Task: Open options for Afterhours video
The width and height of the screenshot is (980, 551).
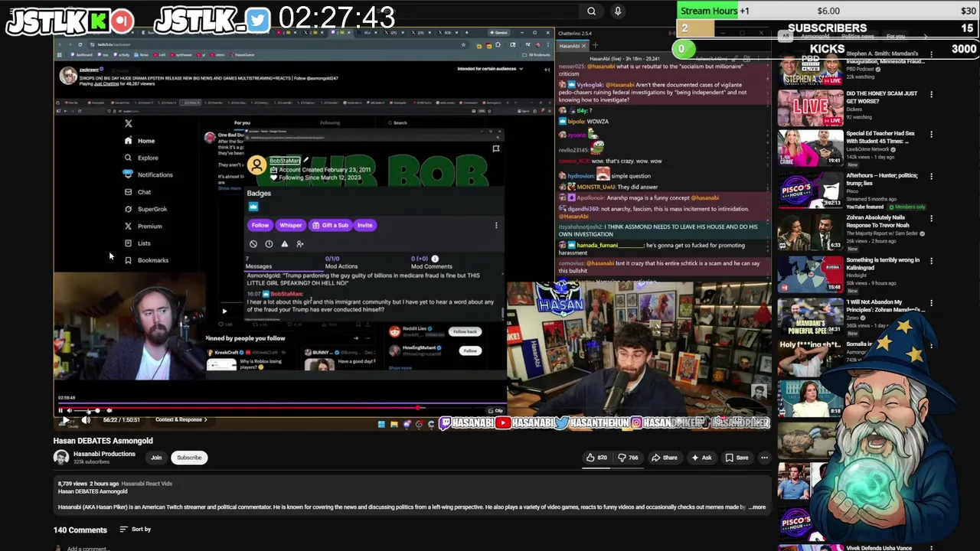Action: 931,176
